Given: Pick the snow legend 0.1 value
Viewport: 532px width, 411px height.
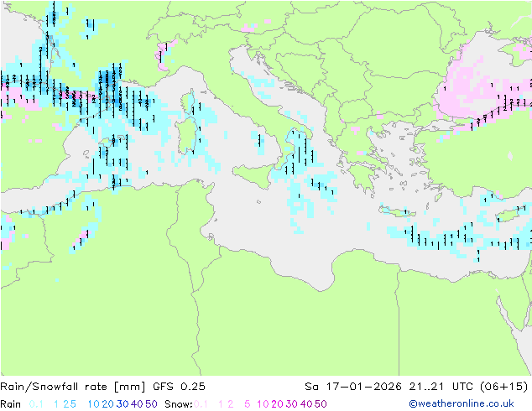Looking at the screenshot, I should 201,404.
